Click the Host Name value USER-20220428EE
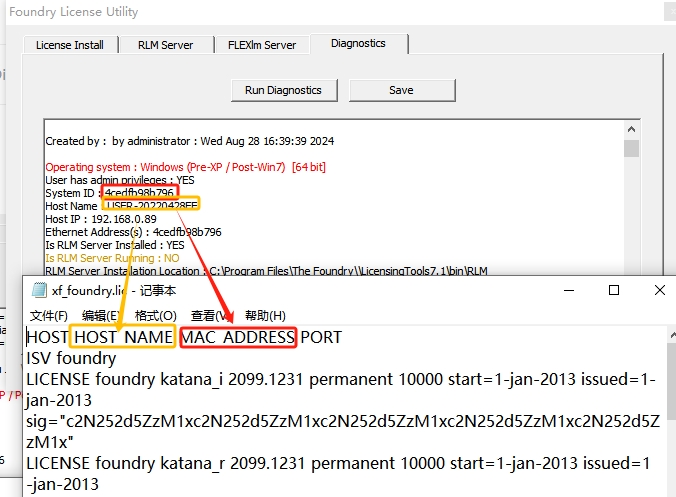676x497 pixels. click(152, 205)
